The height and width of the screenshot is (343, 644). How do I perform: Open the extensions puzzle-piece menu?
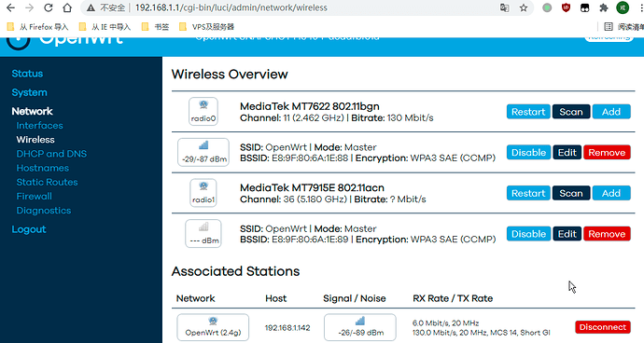[x=603, y=7]
